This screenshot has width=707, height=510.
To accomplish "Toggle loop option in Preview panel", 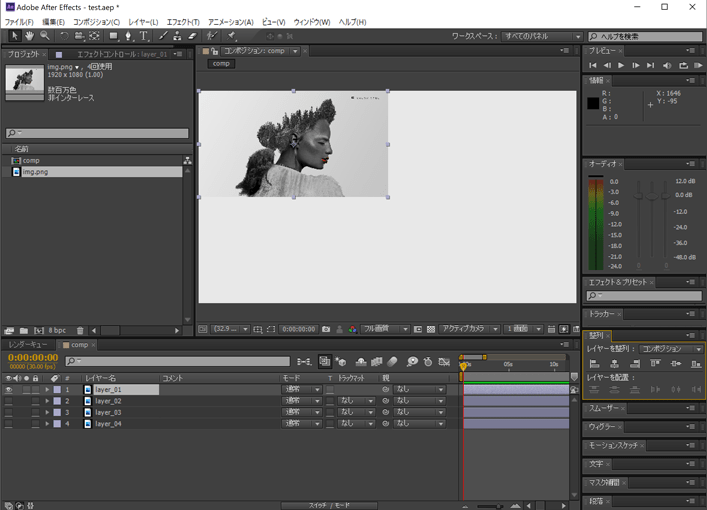I will (x=684, y=65).
